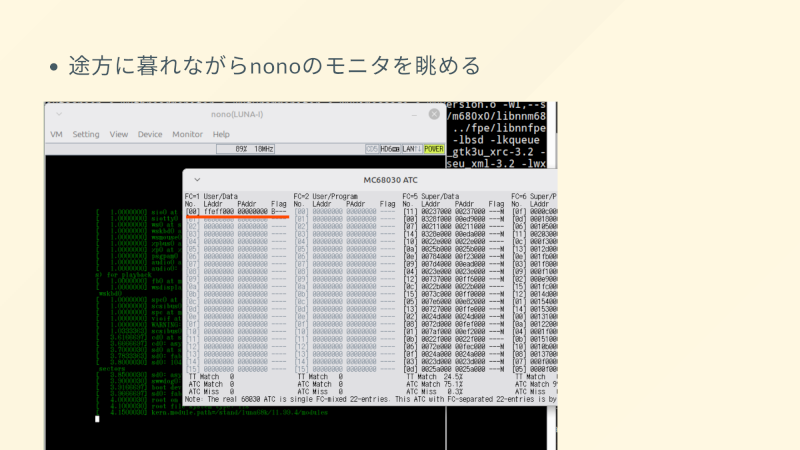Click the LAN status indicator
Screen dimensions: 800x450
(409, 149)
